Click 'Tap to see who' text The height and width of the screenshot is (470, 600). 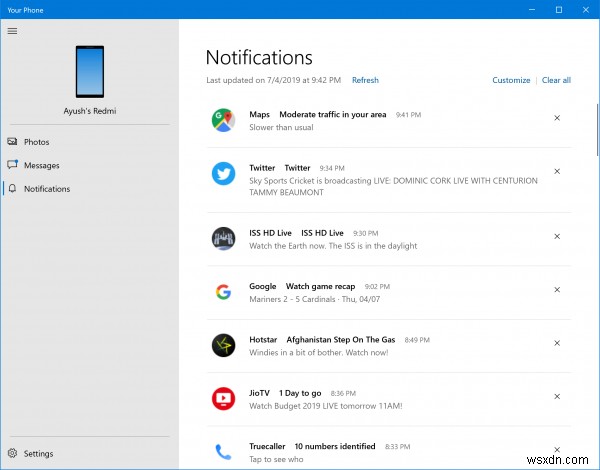pyautogui.click(x=276, y=459)
